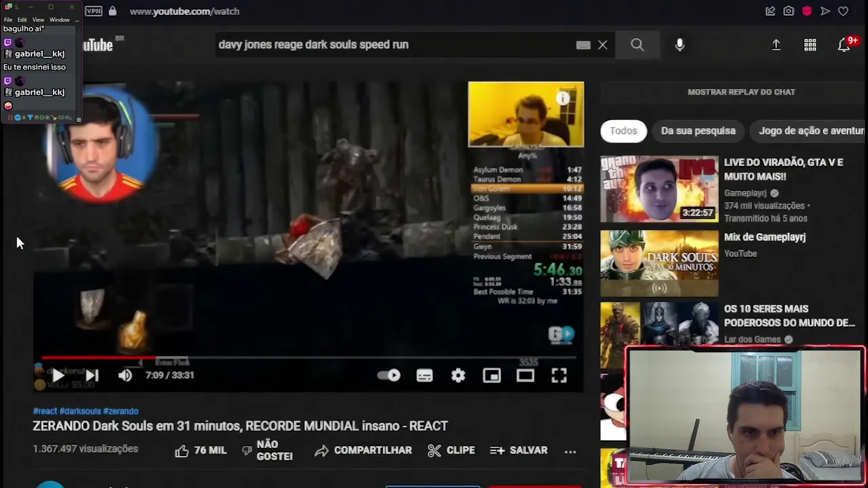Open Edit menu in chat window

coord(22,20)
